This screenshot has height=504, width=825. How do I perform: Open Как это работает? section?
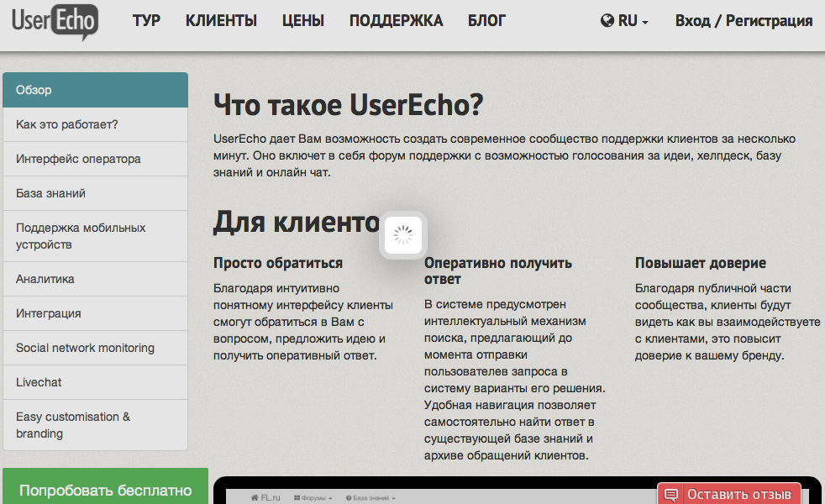95,124
